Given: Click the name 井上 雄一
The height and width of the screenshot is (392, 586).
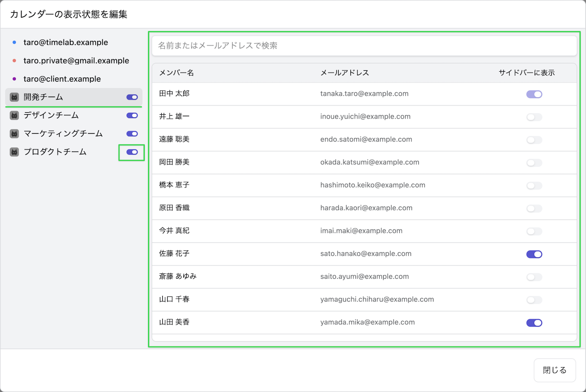Looking at the screenshot, I should point(174,116).
